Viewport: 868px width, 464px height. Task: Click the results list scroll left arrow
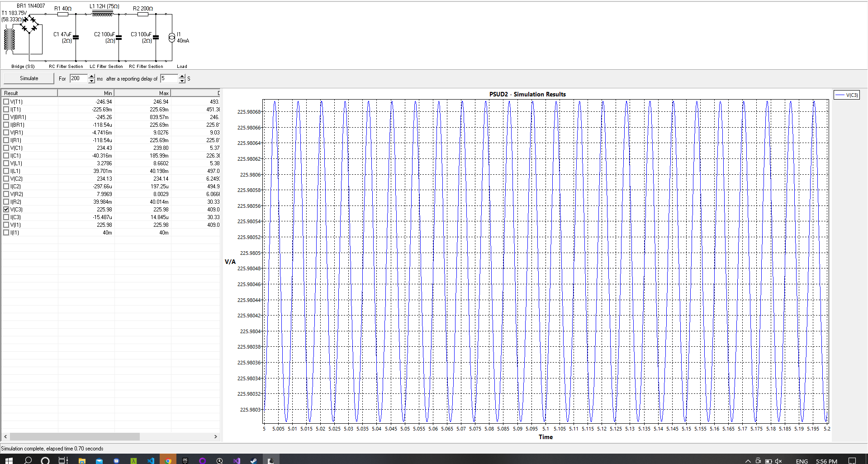click(5, 437)
